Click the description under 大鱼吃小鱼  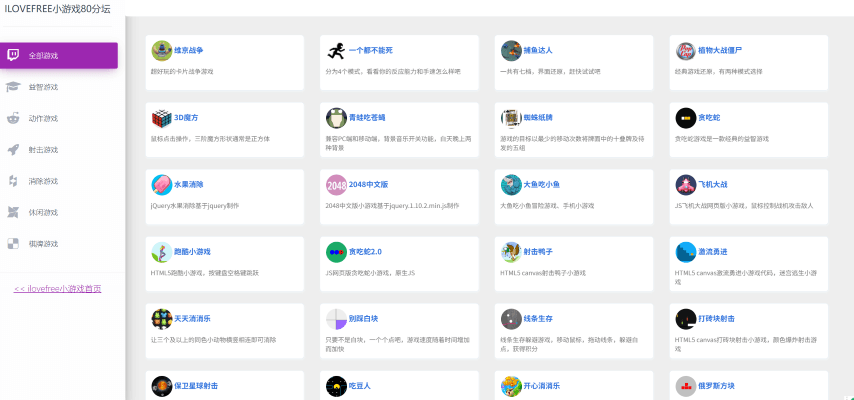pyautogui.click(x=547, y=206)
